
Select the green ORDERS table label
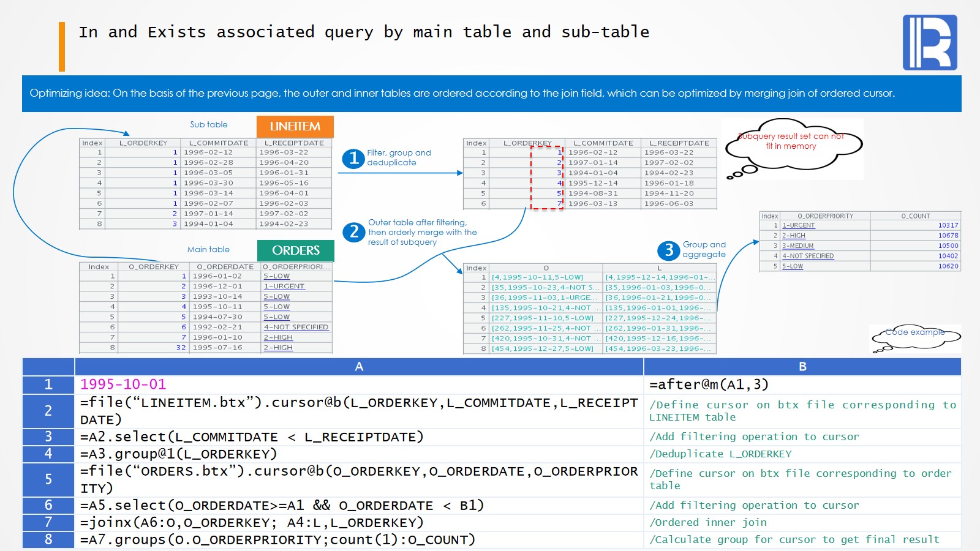tap(295, 250)
